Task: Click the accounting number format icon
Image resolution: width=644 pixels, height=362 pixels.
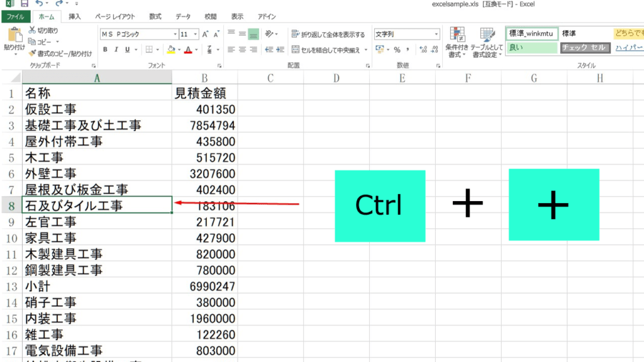Action: click(379, 49)
